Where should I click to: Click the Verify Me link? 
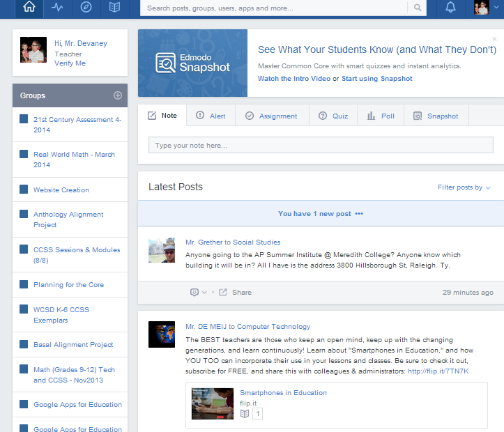[70, 63]
